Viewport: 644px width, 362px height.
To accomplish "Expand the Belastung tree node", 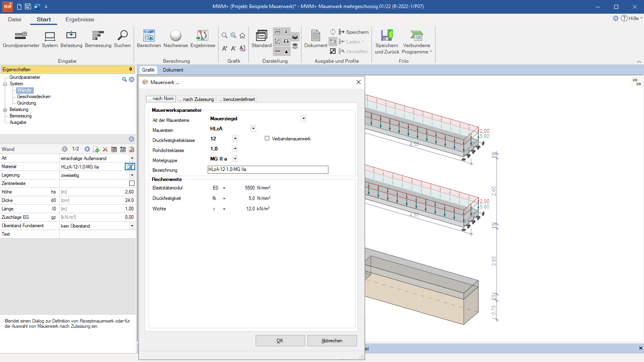I will pos(5,110).
